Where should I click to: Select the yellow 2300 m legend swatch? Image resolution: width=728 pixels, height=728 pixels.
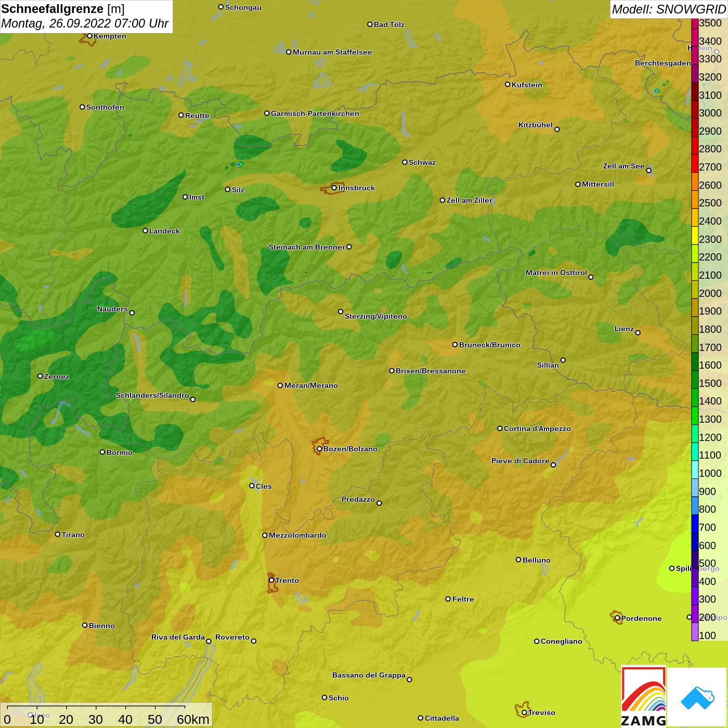point(695,236)
